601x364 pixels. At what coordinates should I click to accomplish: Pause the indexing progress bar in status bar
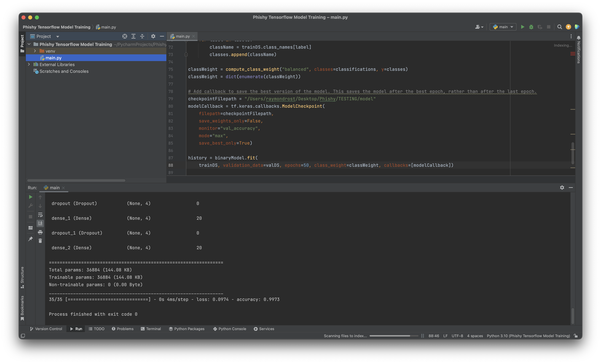coord(422,336)
